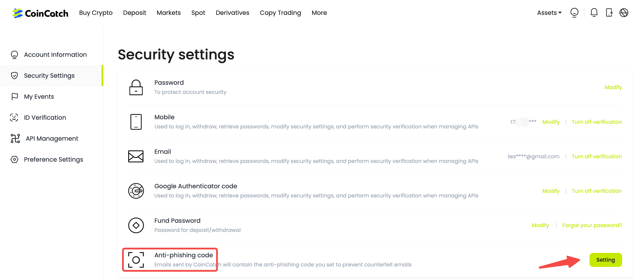Click the ID Verification face icon

pos(14,118)
